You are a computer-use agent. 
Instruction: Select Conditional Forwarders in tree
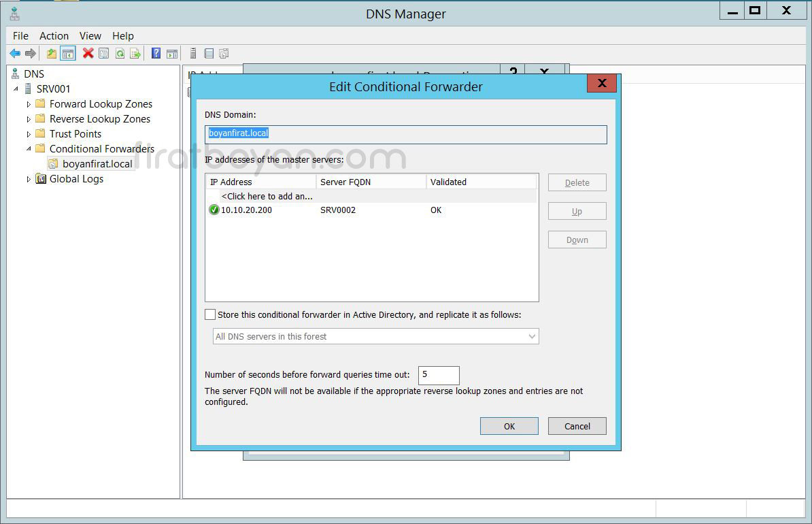click(x=102, y=149)
